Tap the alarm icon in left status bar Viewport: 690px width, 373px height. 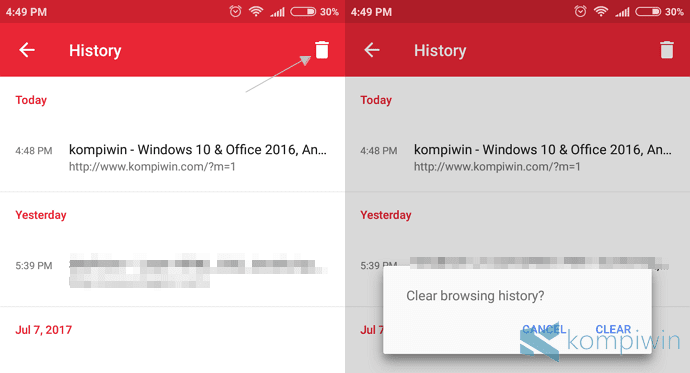[x=235, y=11]
